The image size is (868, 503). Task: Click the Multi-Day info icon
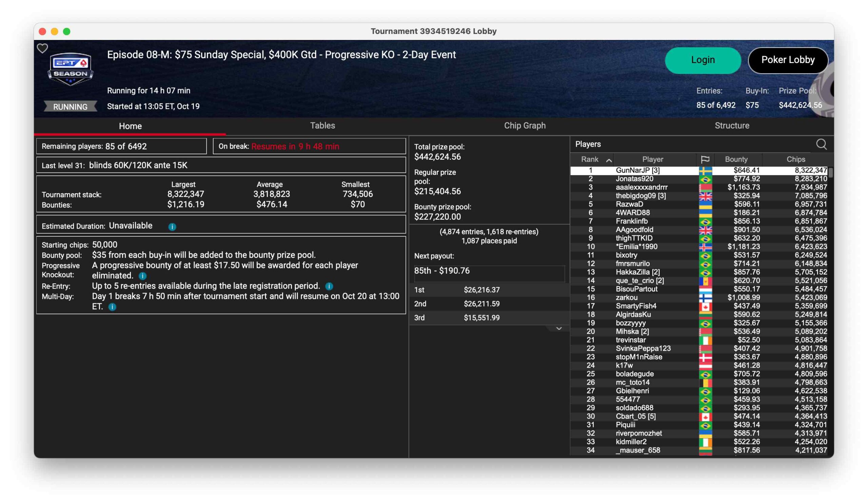[x=112, y=307]
